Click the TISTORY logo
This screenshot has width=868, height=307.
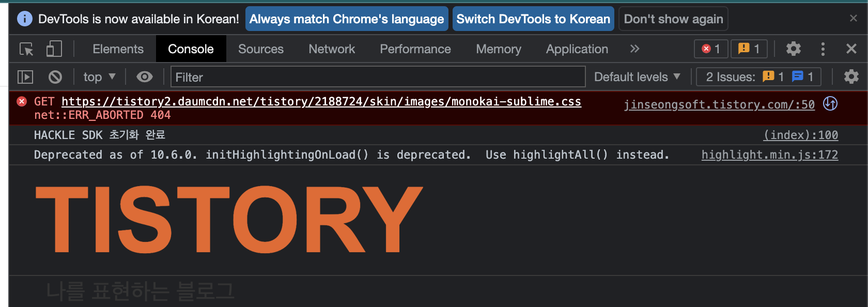[229, 220]
